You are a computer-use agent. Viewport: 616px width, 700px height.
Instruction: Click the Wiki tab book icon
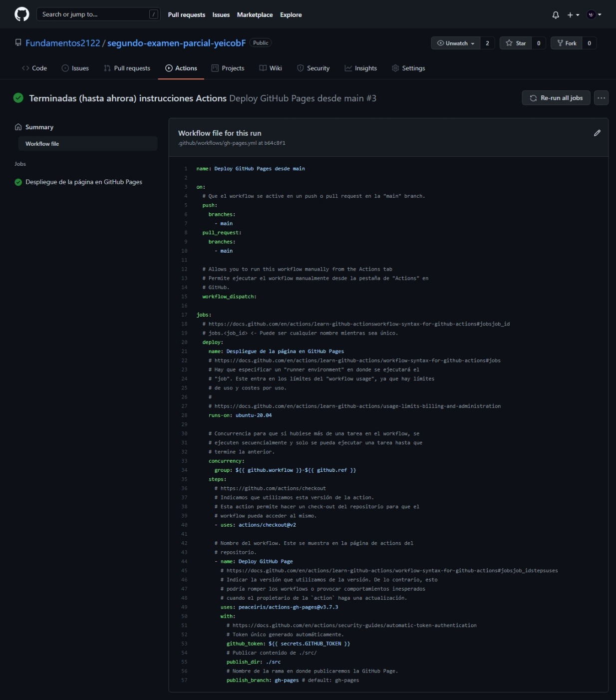263,68
